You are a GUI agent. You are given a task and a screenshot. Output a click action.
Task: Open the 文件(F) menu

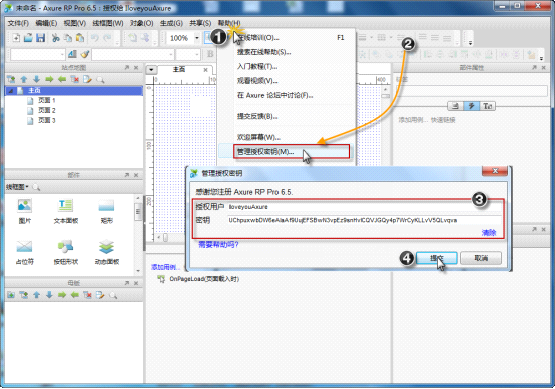click(18, 23)
